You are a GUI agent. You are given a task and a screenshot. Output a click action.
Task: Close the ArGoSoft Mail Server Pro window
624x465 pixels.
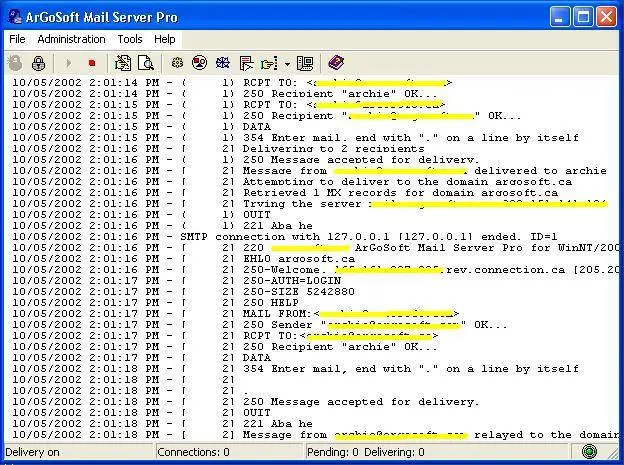(606, 17)
